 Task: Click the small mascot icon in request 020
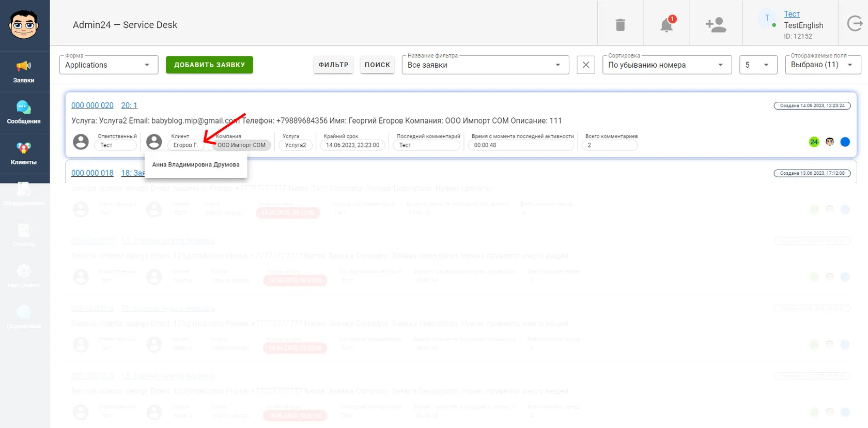830,142
